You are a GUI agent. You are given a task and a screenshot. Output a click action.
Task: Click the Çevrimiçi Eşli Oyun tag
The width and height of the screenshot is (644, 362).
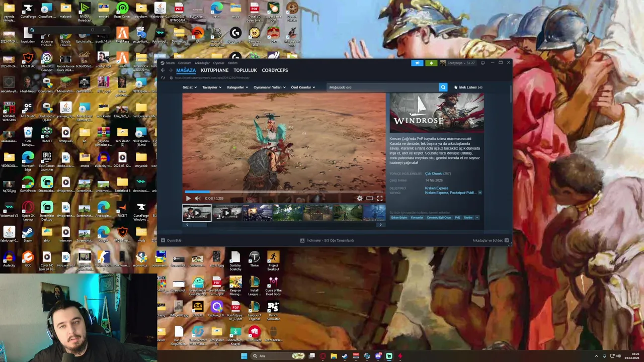pos(439,218)
